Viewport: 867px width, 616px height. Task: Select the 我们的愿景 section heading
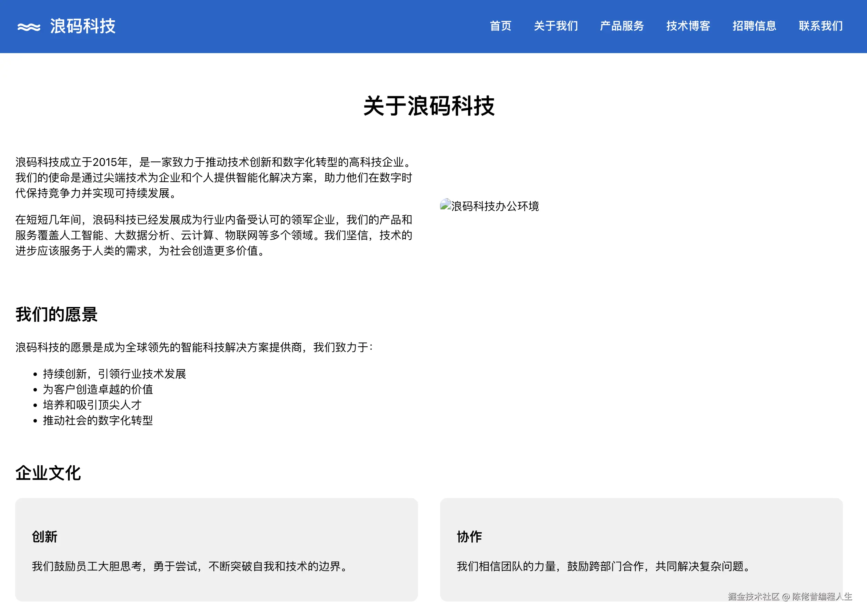(x=56, y=314)
